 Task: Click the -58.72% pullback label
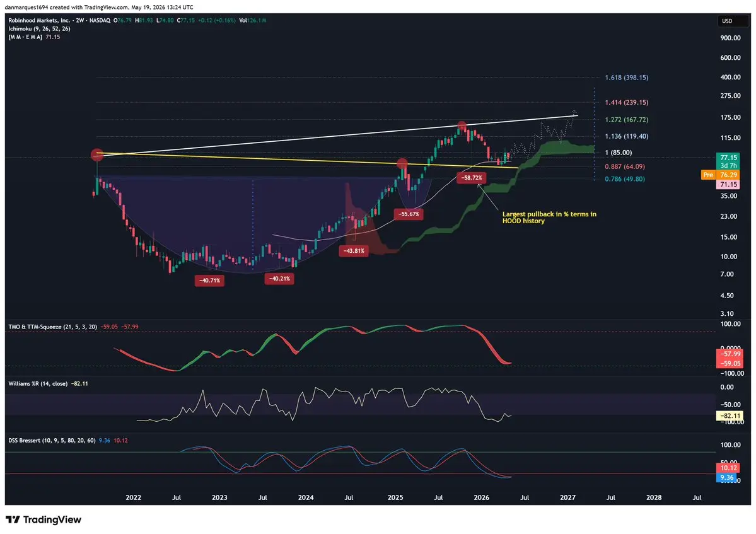pyautogui.click(x=471, y=178)
